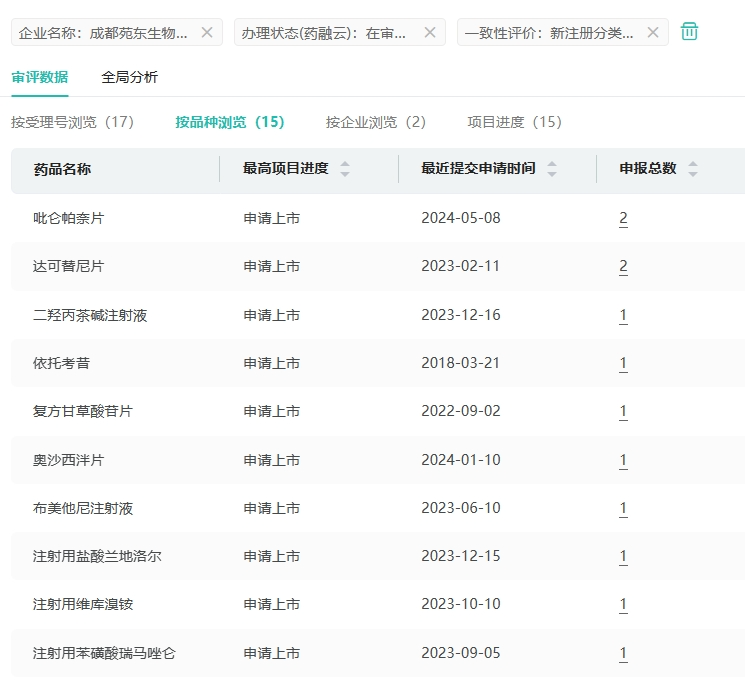The height and width of the screenshot is (681, 745).
Task: Open 申报总数 link for 吡仑帕奈片
Action: click(x=623, y=218)
